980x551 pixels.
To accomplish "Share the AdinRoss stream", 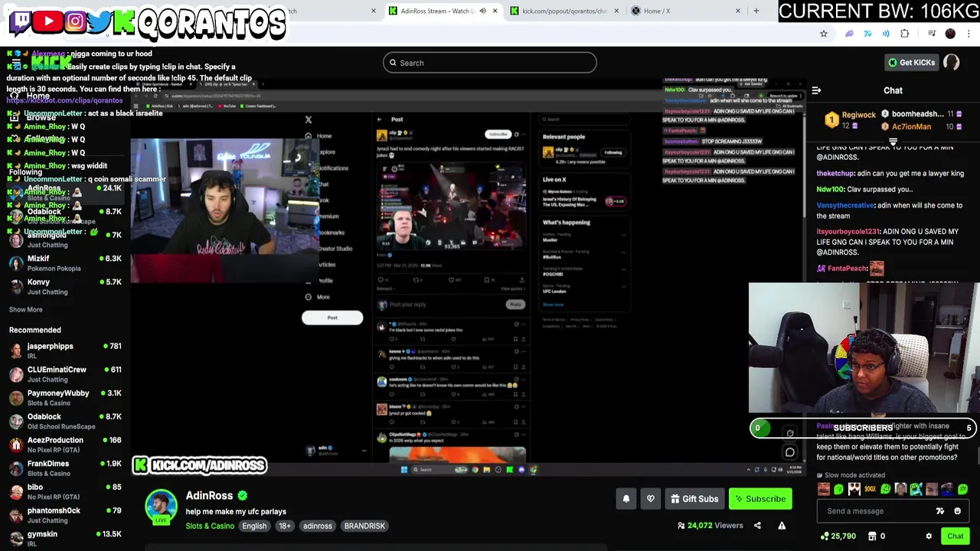I will click(757, 526).
